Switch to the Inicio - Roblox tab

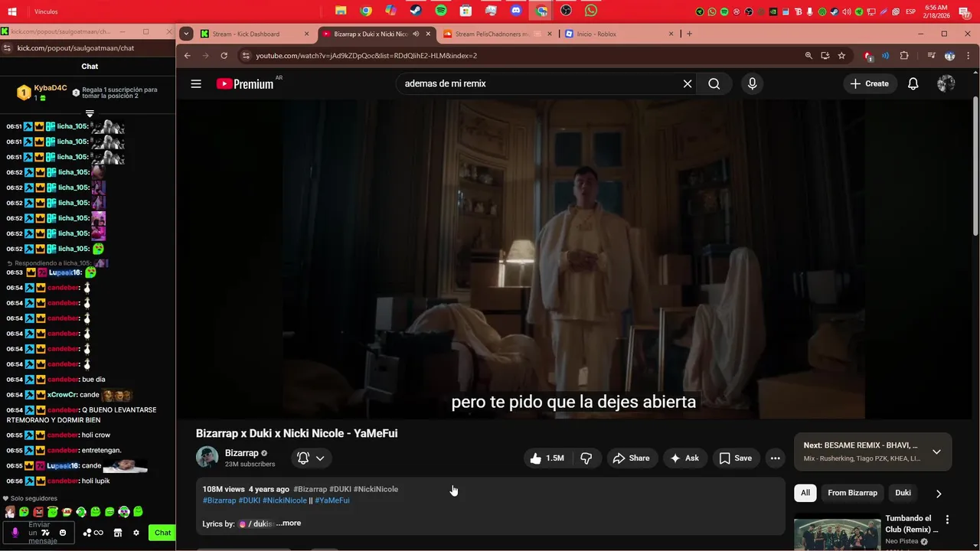(619, 34)
